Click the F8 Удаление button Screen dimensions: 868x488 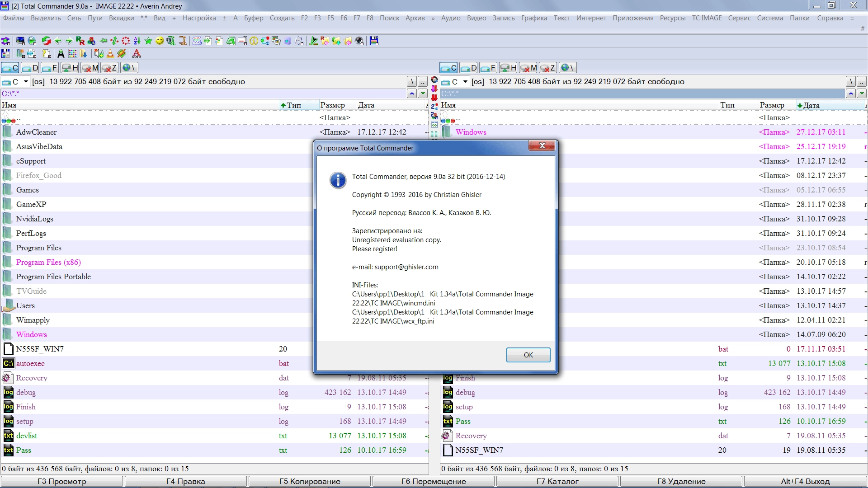coord(681,482)
